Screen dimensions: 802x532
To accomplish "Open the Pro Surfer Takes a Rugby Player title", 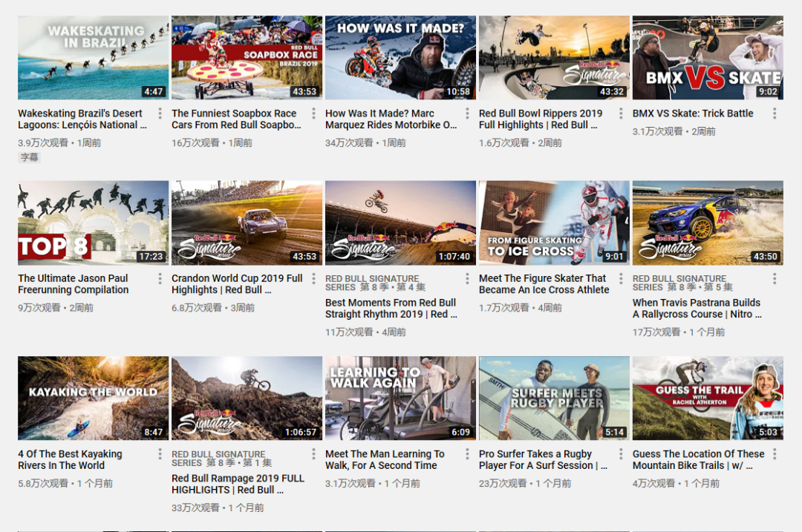I will pyautogui.click(x=543, y=459).
